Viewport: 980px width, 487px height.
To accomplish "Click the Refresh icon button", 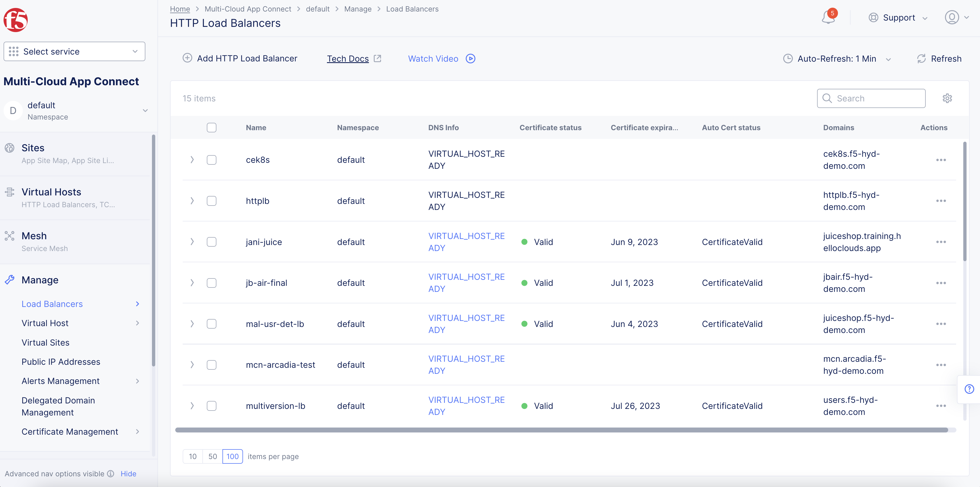I will pyautogui.click(x=921, y=59).
